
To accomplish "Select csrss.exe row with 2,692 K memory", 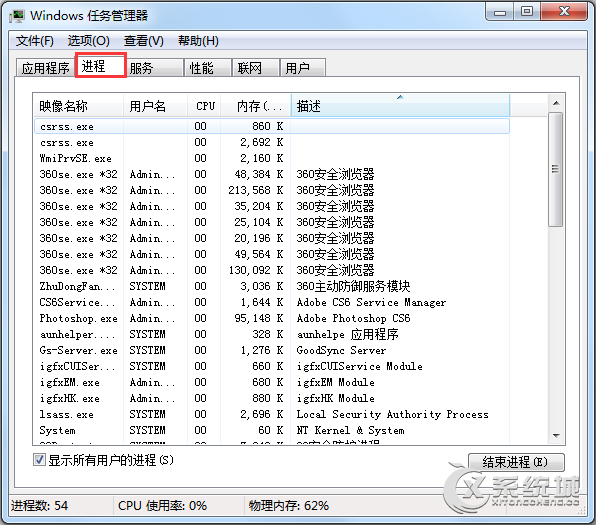I will 272,142.
